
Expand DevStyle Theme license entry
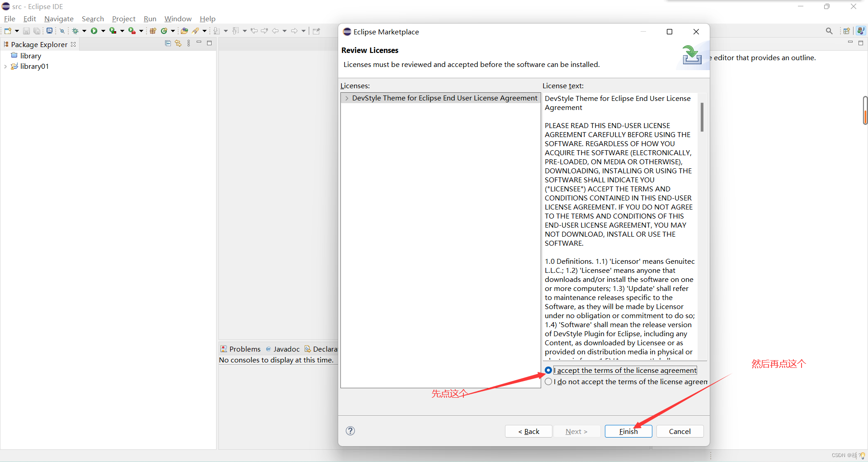click(347, 98)
